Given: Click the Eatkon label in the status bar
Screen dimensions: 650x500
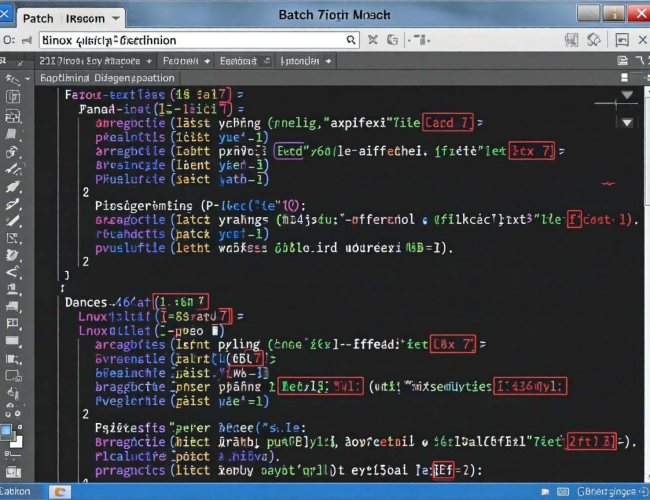Looking at the screenshot, I should click(15, 492).
